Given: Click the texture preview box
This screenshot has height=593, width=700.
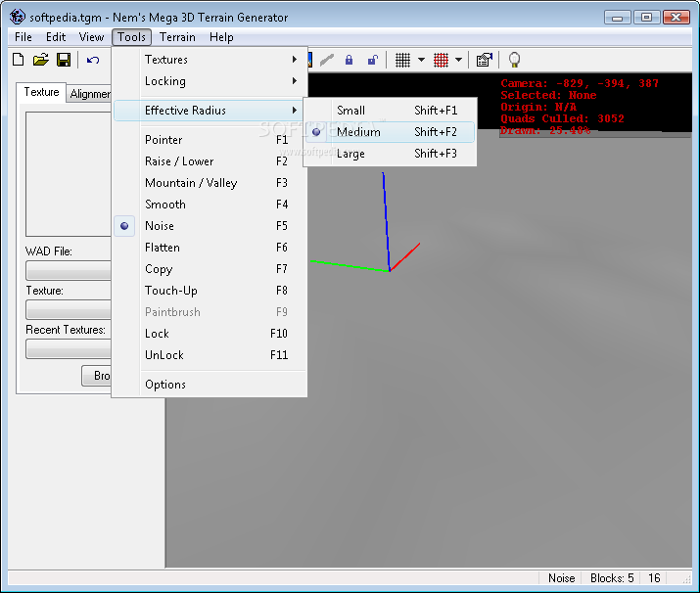Looking at the screenshot, I should tap(69, 174).
